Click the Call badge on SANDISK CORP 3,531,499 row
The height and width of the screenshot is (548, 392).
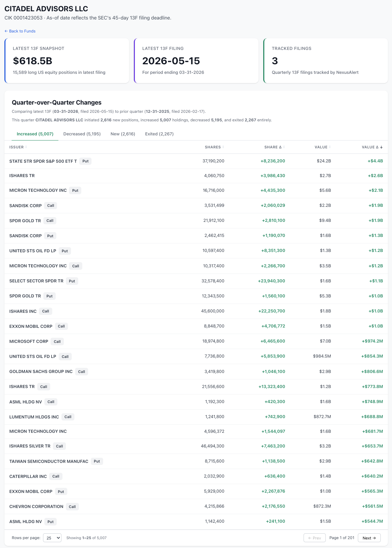click(51, 205)
